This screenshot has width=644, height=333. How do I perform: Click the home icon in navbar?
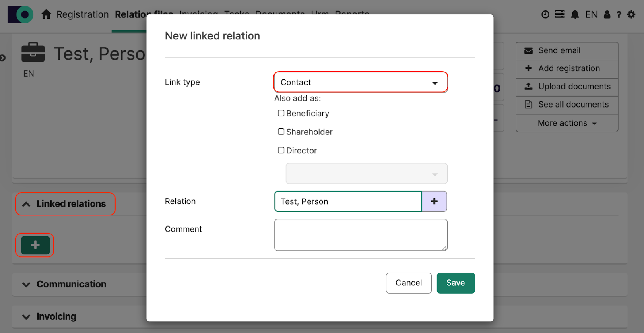click(x=46, y=14)
